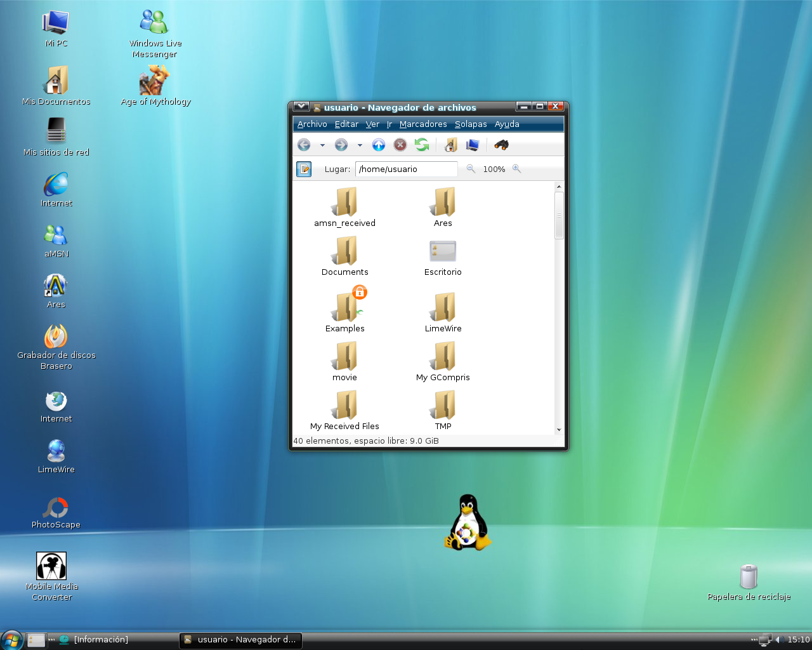Click the Up (parent folder) toolbar arrow
The width and height of the screenshot is (812, 650).
[x=379, y=145]
